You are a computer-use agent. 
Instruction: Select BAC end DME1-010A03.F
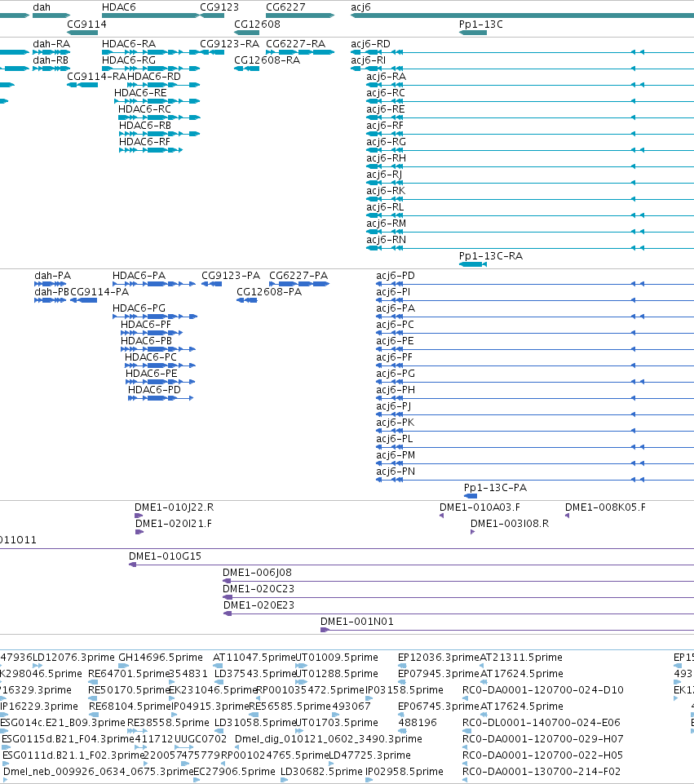click(480, 507)
